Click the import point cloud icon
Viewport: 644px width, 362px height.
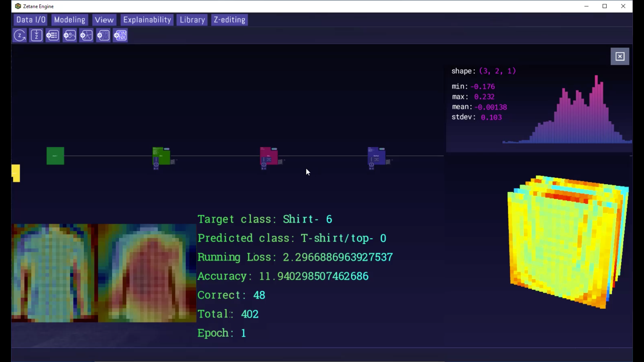(x=103, y=35)
